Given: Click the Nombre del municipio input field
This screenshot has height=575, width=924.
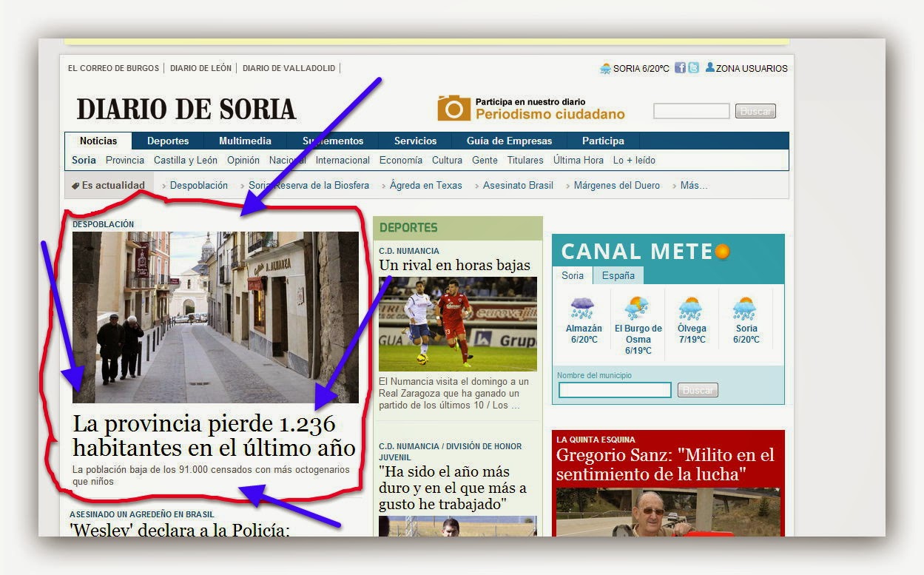Looking at the screenshot, I should pyautogui.click(x=615, y=390).
